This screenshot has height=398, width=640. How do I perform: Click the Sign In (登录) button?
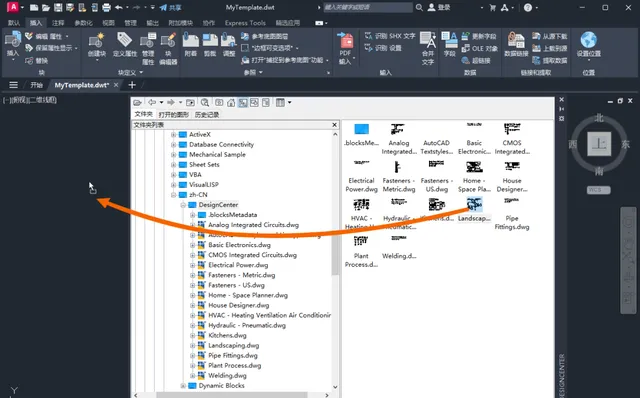click(440, 7)
